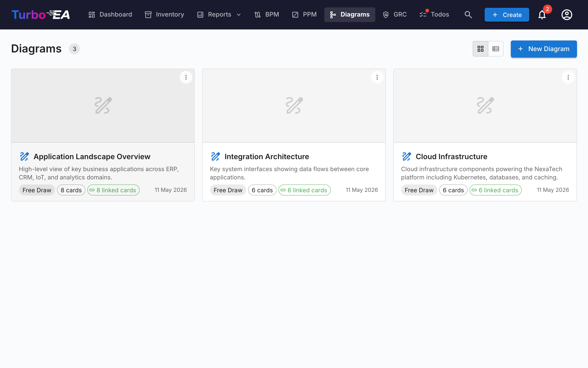The height and width of the screenshot is (368, 588).
Task: Go to Inventory section
Action: click(164, 14)
